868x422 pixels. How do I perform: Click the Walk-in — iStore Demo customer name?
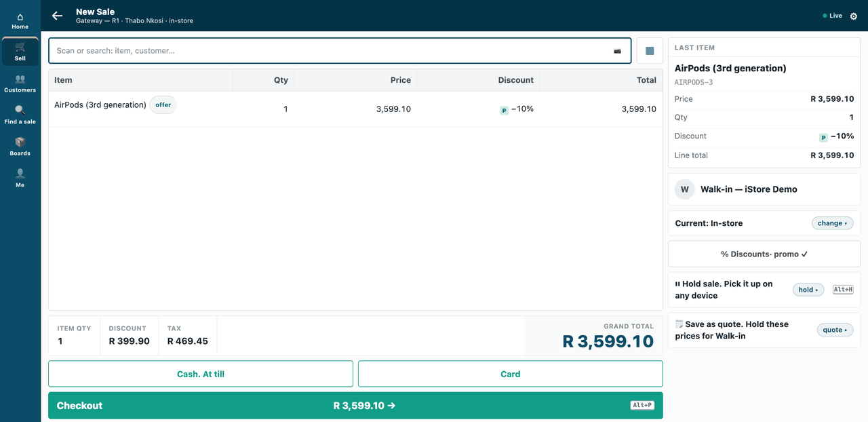[749, 189]
